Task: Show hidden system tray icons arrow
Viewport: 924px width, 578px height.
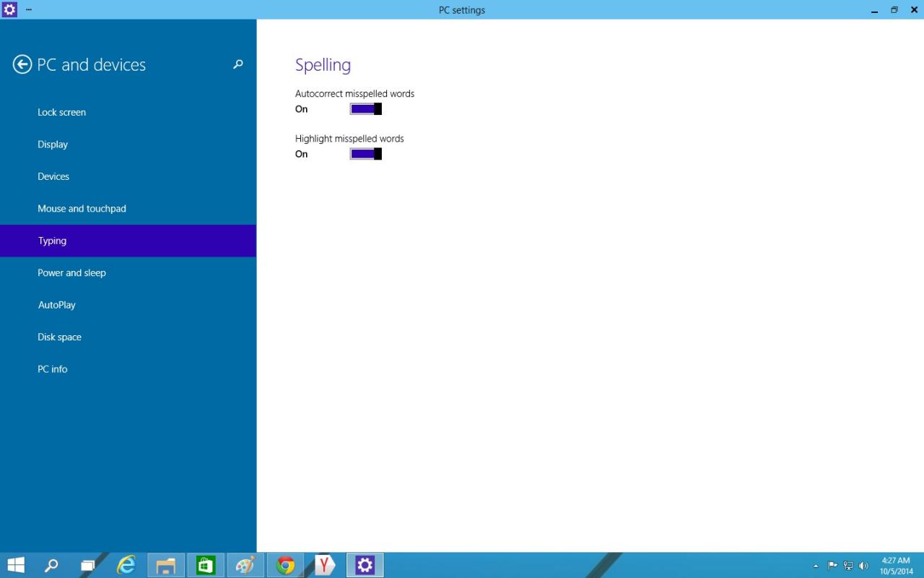Action: tap(816, 566)
